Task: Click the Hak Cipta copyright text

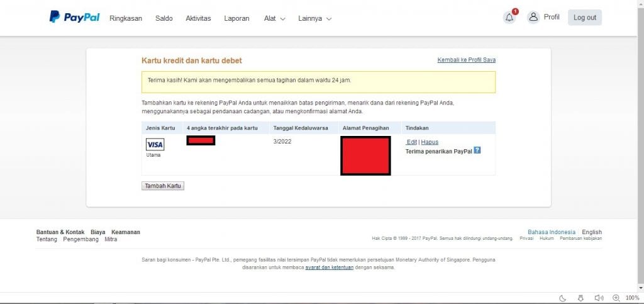Action: click(x=442, y=239)
